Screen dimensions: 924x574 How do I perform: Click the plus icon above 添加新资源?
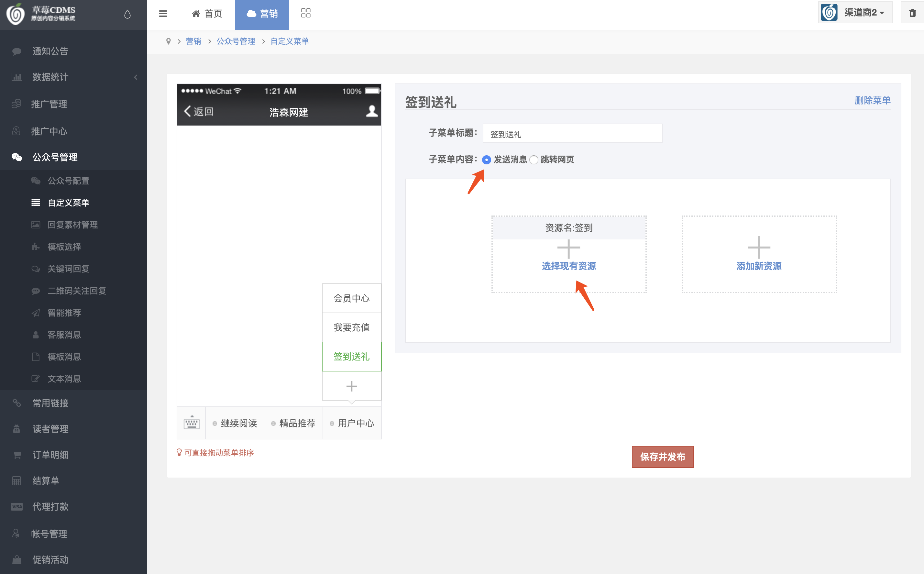click(x=759, y=247)
